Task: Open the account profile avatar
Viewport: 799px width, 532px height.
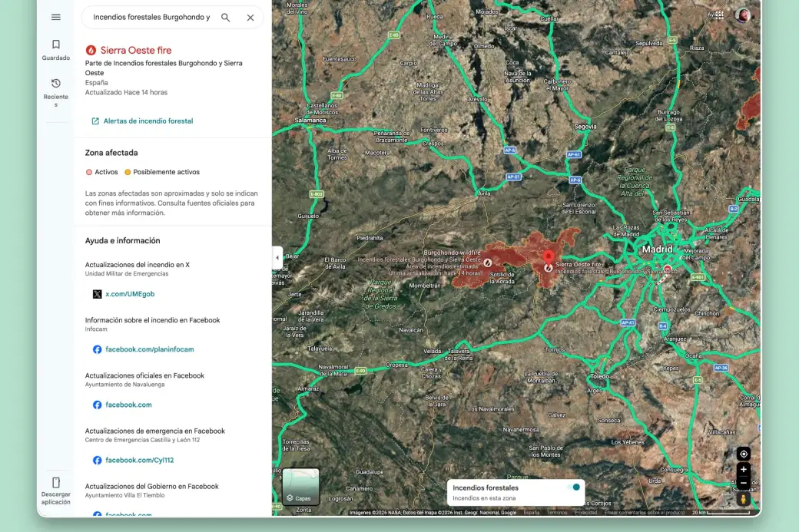Action: pos(742,15)
